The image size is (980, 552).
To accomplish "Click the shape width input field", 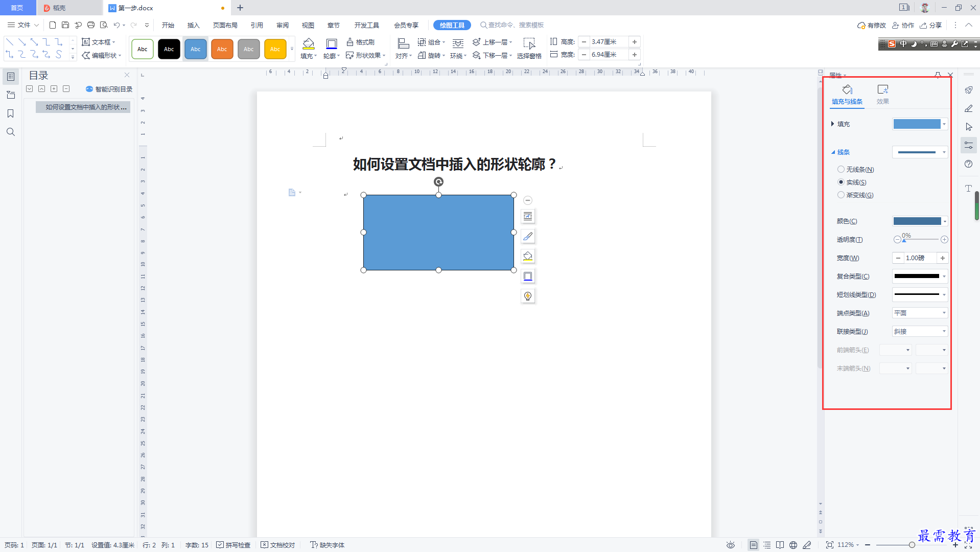I will [609, 55].
